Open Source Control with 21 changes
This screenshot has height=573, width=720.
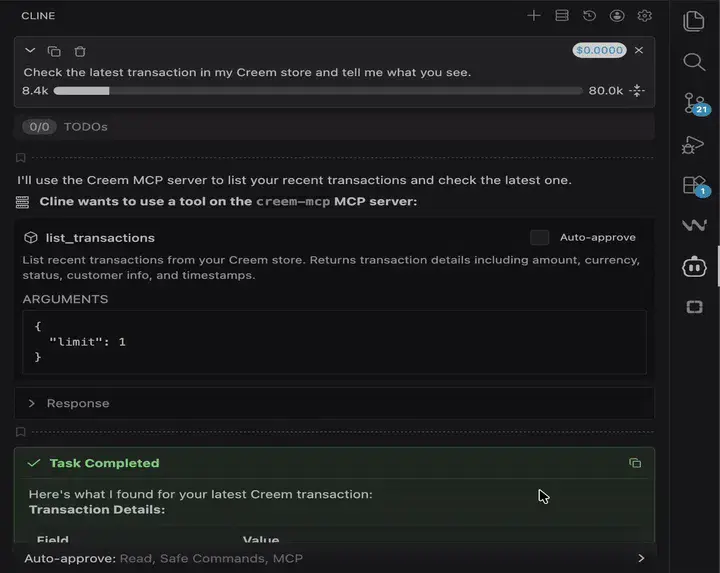[695, 103]
